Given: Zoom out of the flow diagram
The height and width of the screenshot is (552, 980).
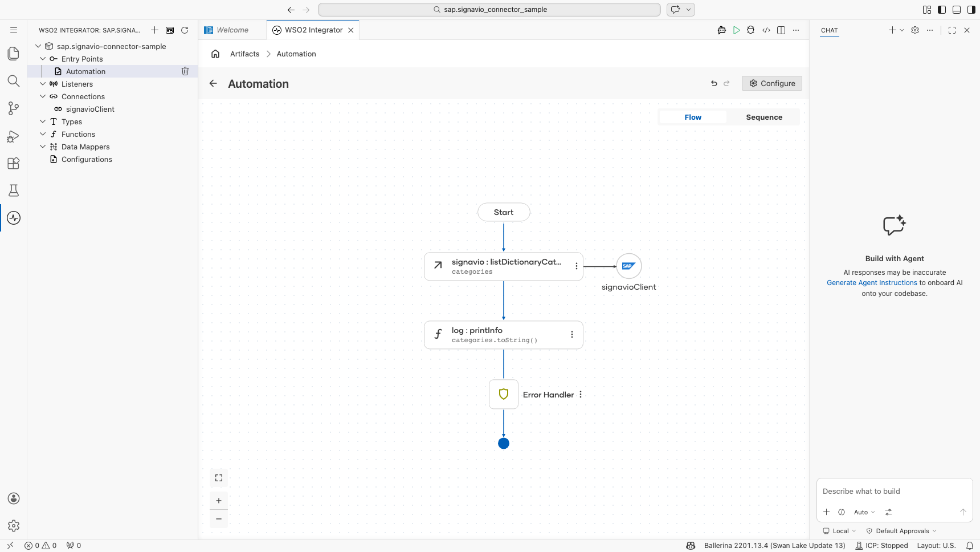Looking at the screenshot, I should click(x=219, y=519).
